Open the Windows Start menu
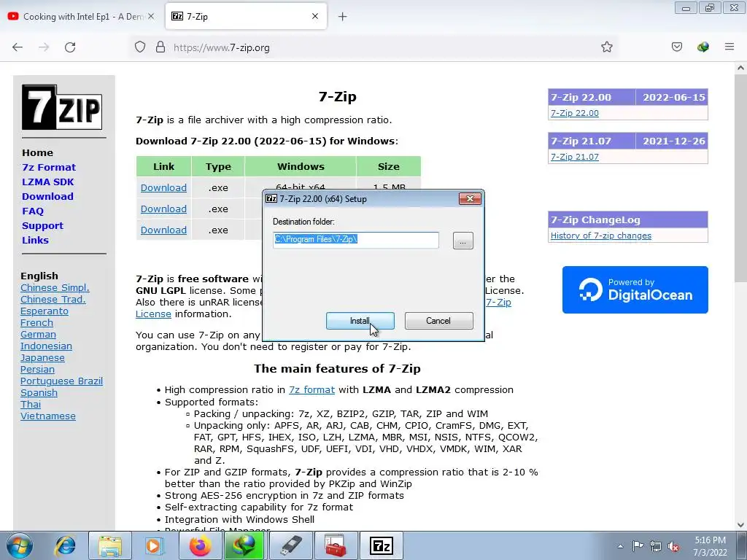The height and width of the screenshot is (560, 747). [x=20, y=545]
